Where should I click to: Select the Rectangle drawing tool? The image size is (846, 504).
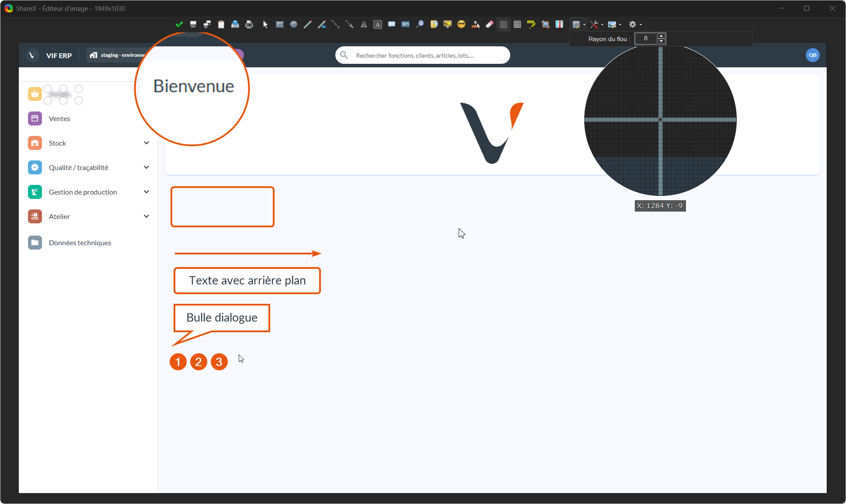[280, 24]
